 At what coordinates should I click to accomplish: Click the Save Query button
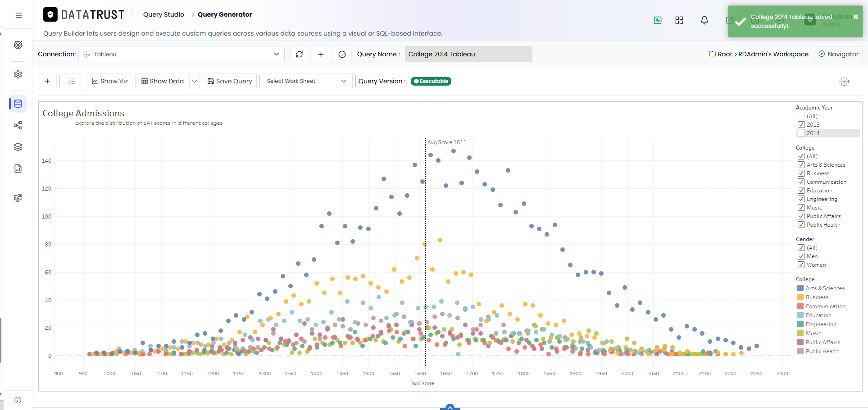(x=230, y=81)
